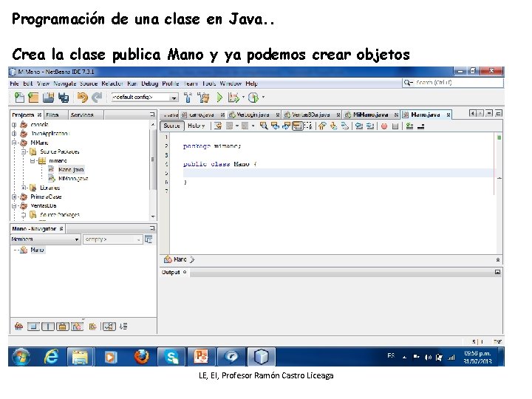Screen dimensions: 532x399
Task: Toggle Show Non-Public Members lock filter
Action: 63,327
